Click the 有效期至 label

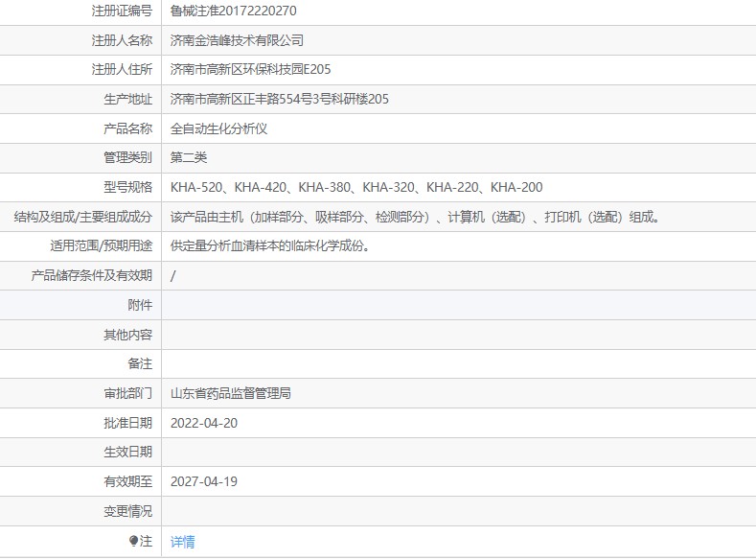127,482
